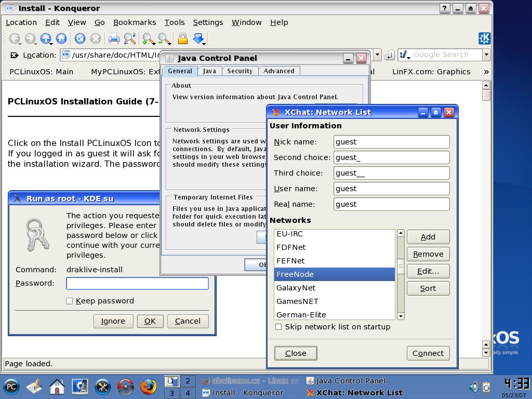Reload the current Konqueror page

(x=79, y=38)
